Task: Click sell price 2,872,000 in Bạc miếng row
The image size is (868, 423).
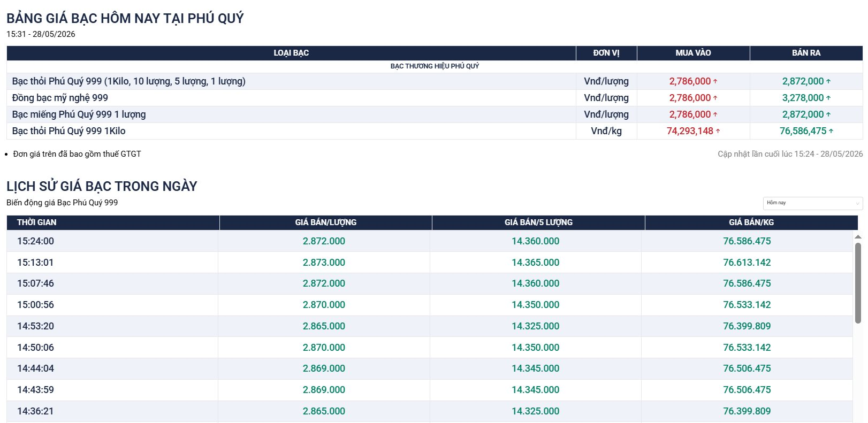Action: coord(803,114)
